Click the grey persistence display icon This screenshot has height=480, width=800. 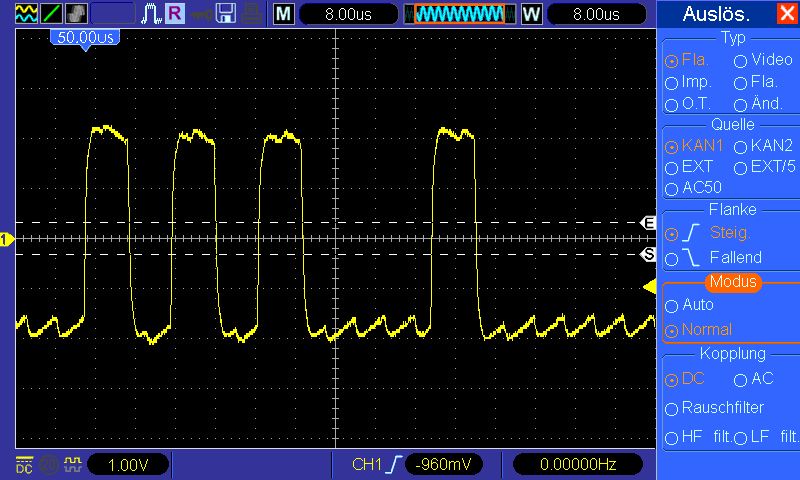pos(76,13)
